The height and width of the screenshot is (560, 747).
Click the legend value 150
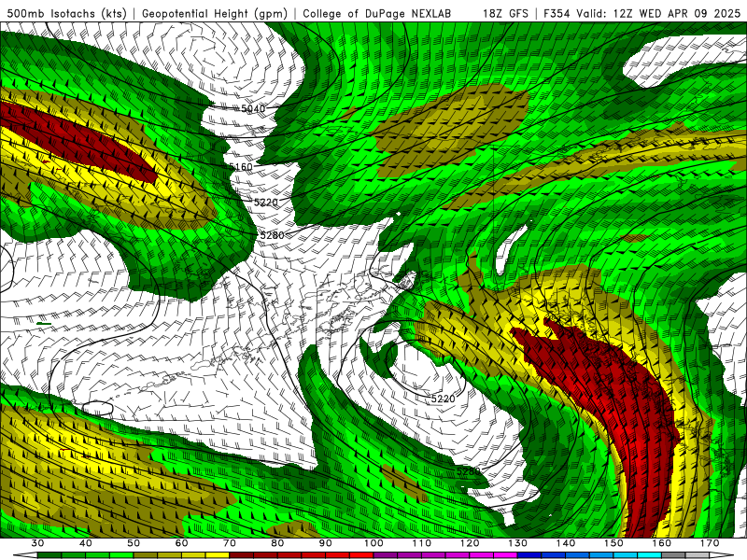point(614,543)
